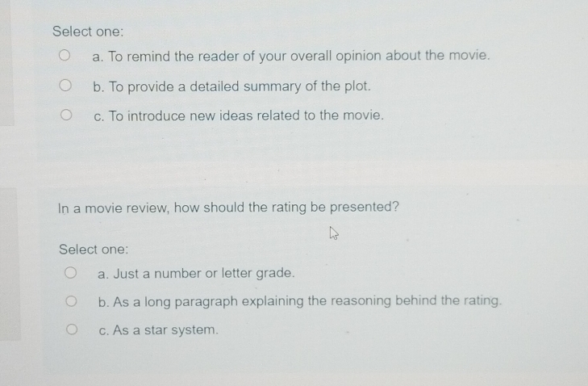Pick radio button for 'As a star system'
The width and height of the screenshot is (588, 386).
pos(71,329)
